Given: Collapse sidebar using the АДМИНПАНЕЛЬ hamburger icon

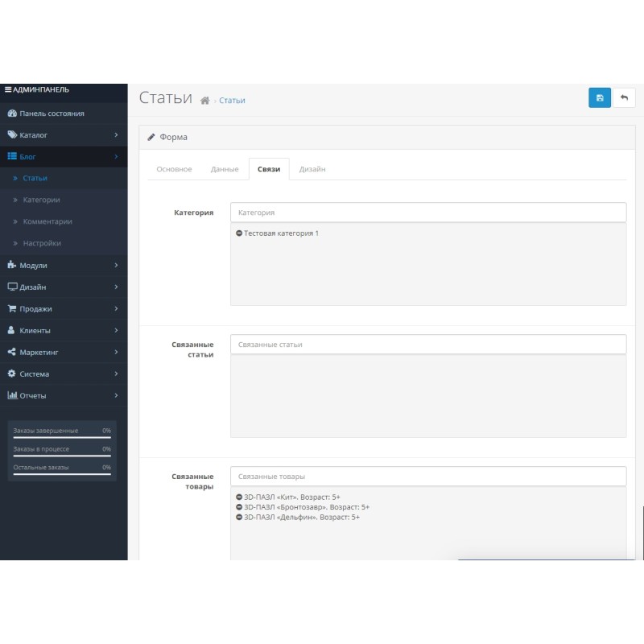Looking at the screenshot, I should tap(8, 89).
